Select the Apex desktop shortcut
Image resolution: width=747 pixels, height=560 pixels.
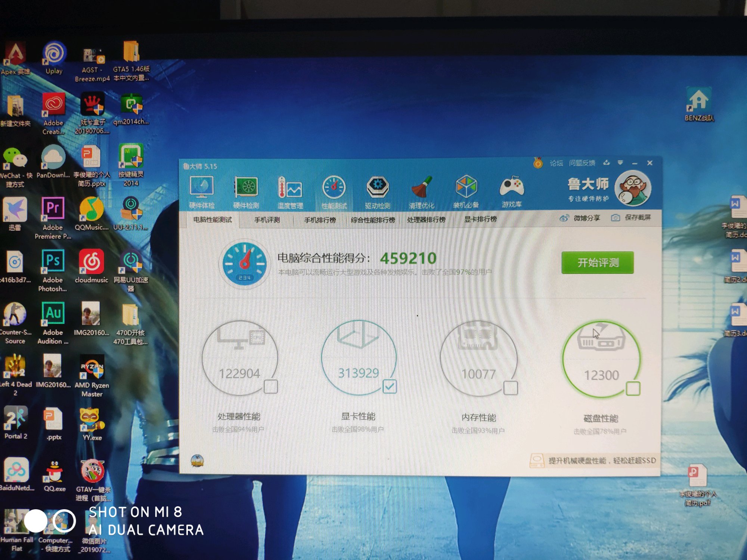click(x=15, y=58)
